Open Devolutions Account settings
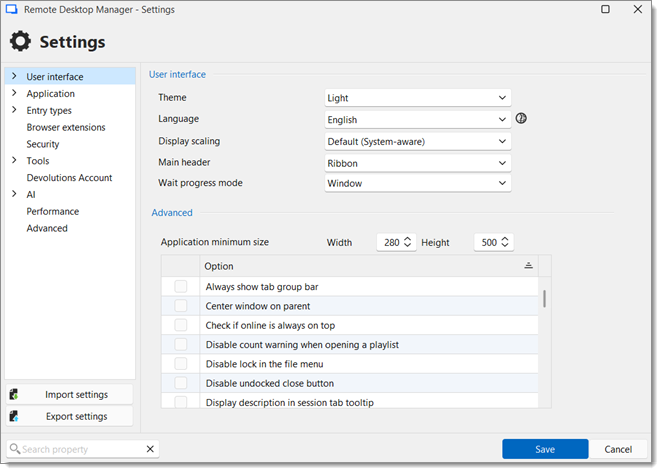This screenshot has height=474, width=662. point(69,178)
